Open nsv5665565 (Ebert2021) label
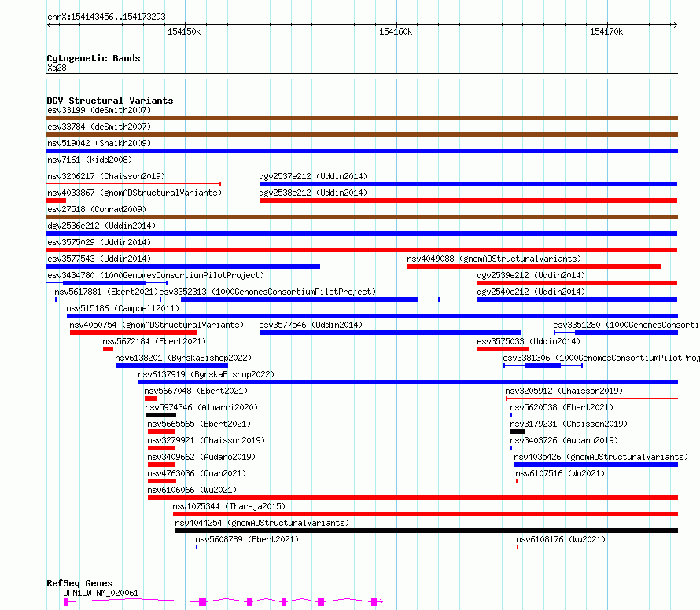 pos(199,424)
